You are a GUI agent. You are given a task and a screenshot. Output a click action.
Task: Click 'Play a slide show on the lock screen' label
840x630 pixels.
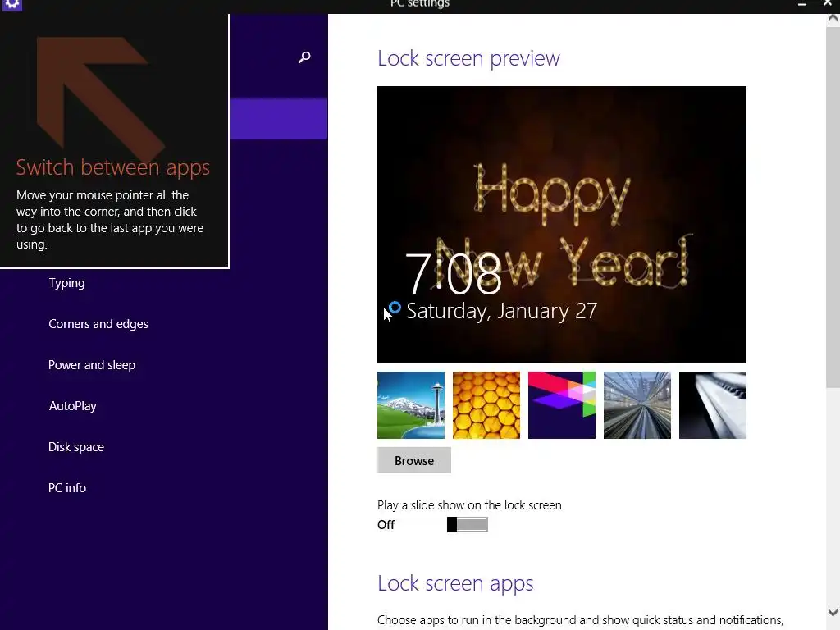point(469,505)
